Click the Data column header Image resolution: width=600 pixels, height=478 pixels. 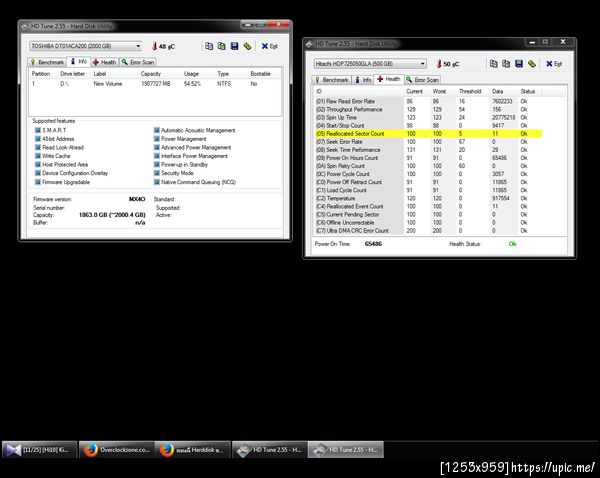point(497,91)
